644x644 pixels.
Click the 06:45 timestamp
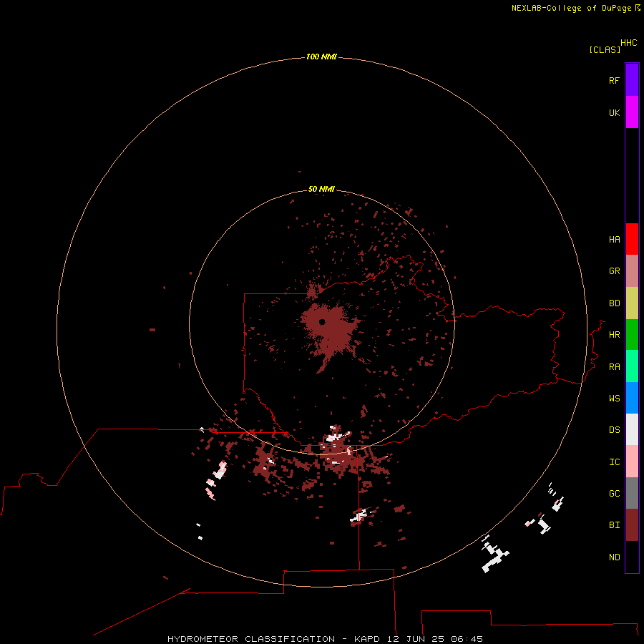(x=467, y=639)
